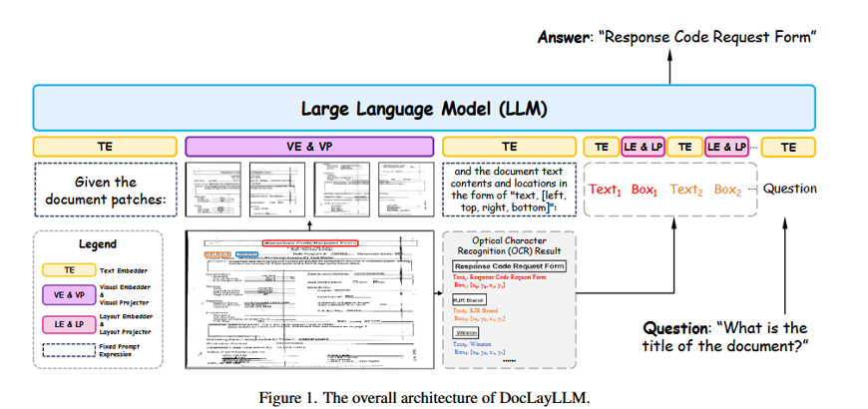Click the TE bar above 'Given the document patches'
Viewport: 868px width, 409px height.
tap(105, 147)
